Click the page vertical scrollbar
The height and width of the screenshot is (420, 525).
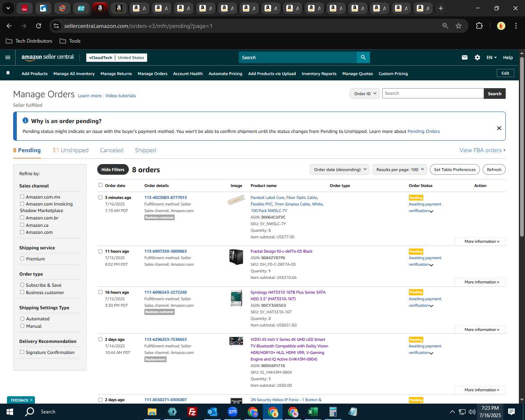(x=522, y=146)
